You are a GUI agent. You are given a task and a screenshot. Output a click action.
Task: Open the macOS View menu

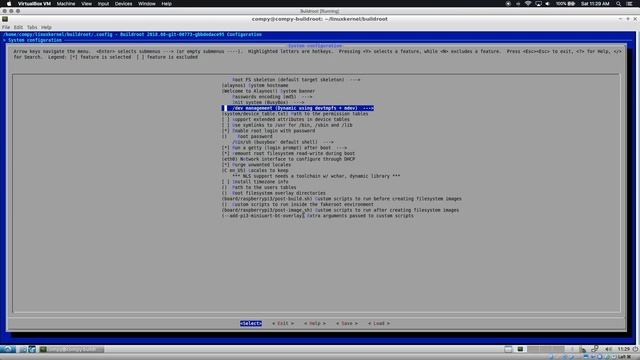pos(86,4)
